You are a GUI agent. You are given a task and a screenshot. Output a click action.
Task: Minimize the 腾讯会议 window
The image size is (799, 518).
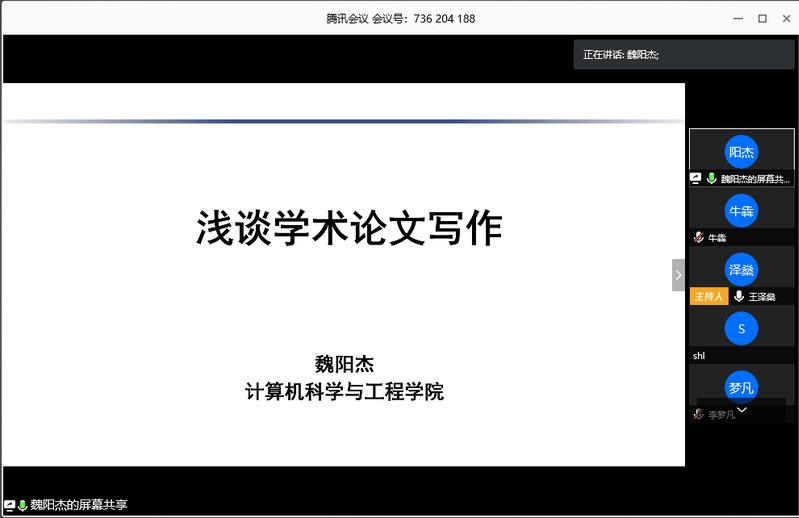[737, 18]
